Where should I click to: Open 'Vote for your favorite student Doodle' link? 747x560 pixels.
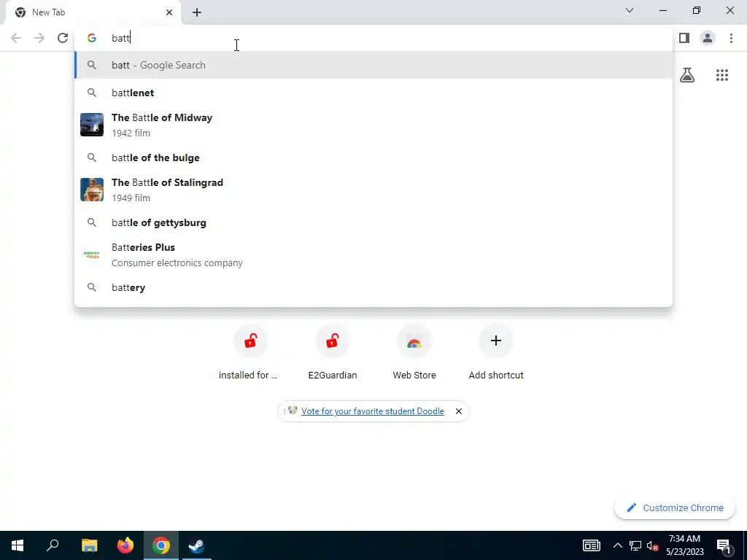click(373, 411)
